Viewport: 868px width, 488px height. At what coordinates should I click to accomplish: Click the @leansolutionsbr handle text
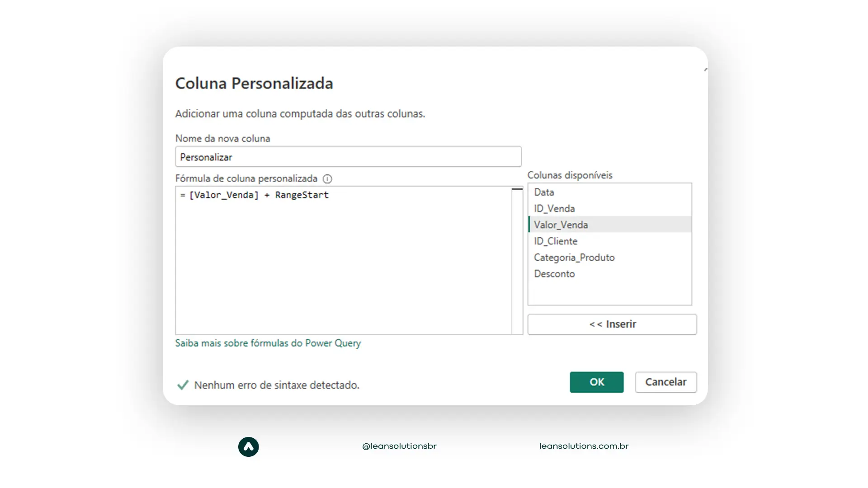399,446
